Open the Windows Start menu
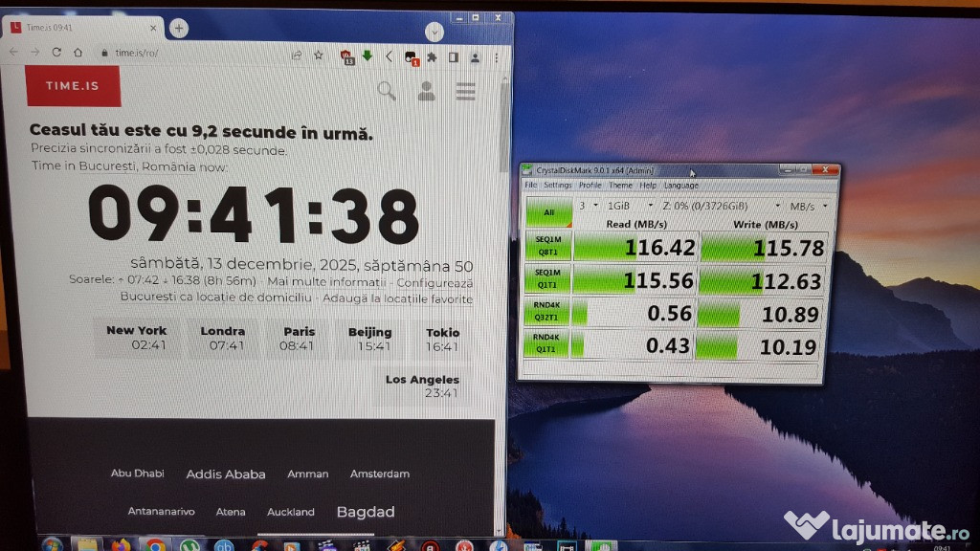Viewport: 980px width, 551px height. tap(52, 544)
